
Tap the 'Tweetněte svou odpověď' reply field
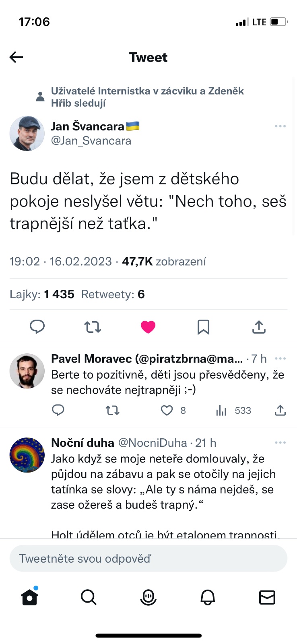(148, 559)
